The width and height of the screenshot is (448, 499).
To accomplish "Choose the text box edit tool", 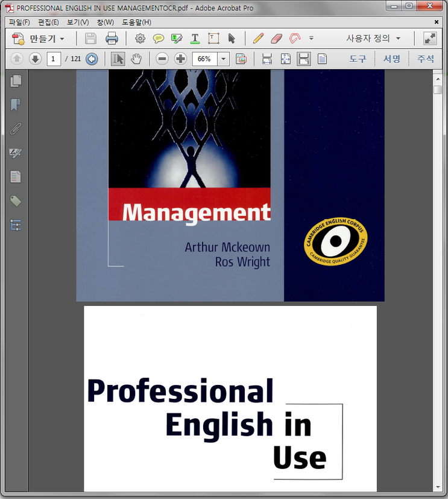I will coord(213,39).
